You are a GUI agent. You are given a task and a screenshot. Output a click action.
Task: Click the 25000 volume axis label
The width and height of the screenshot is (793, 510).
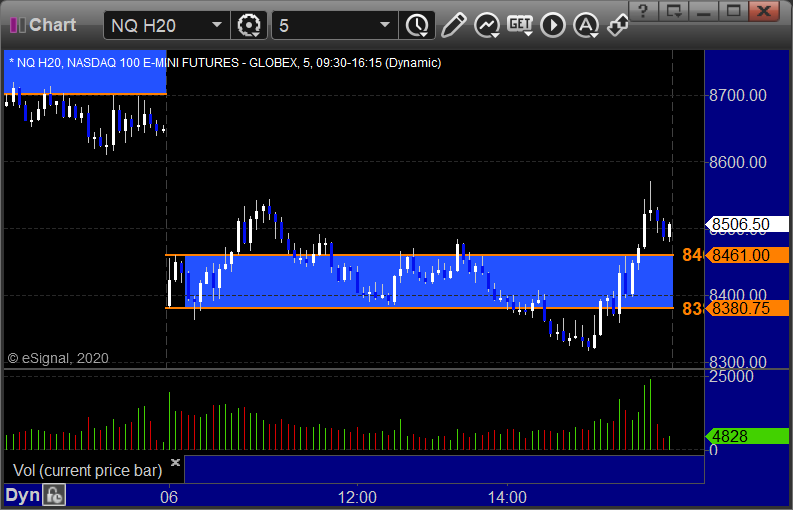[x=731, y=376]
